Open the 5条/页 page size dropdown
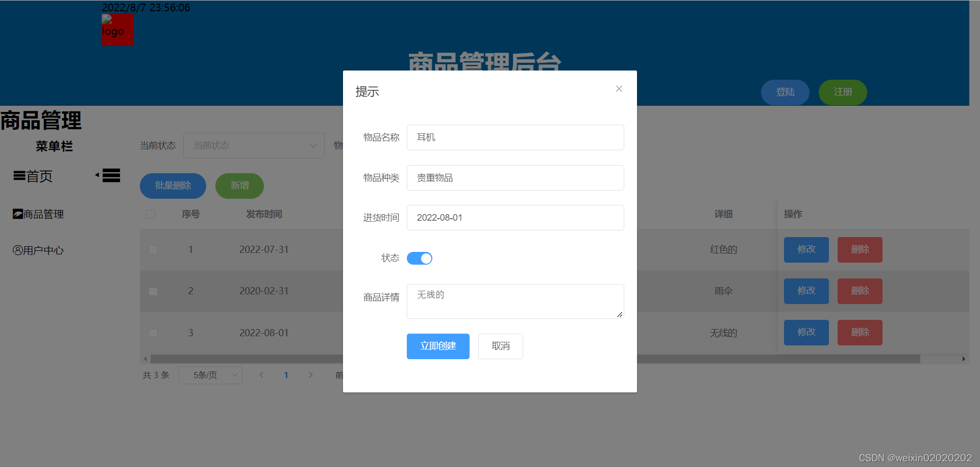This screenshot has width=980, height=467. coord(210,375)
